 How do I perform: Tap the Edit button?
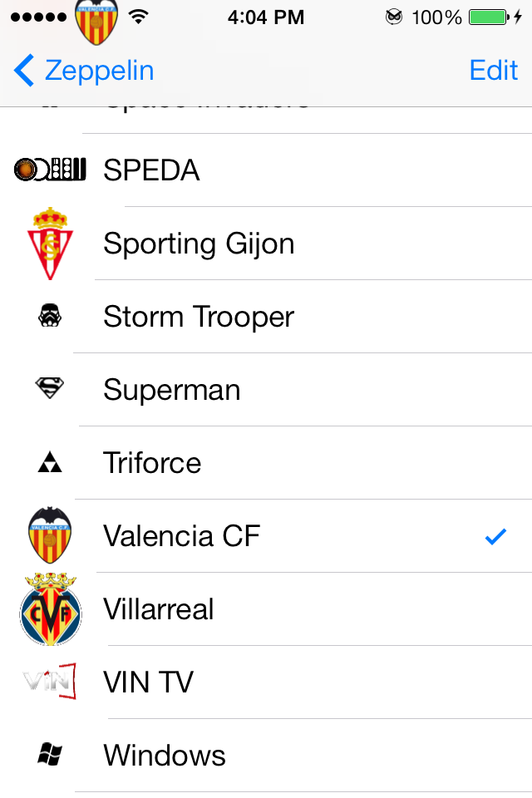tap(493, 70)
